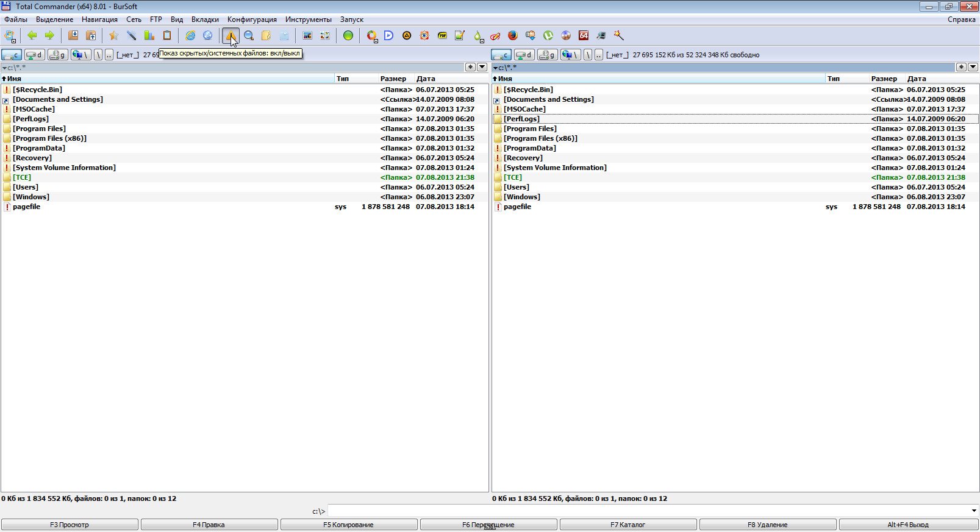
Task: Open the Конфигурация menu
Action: pyautogui.click(x=252, y=20)
